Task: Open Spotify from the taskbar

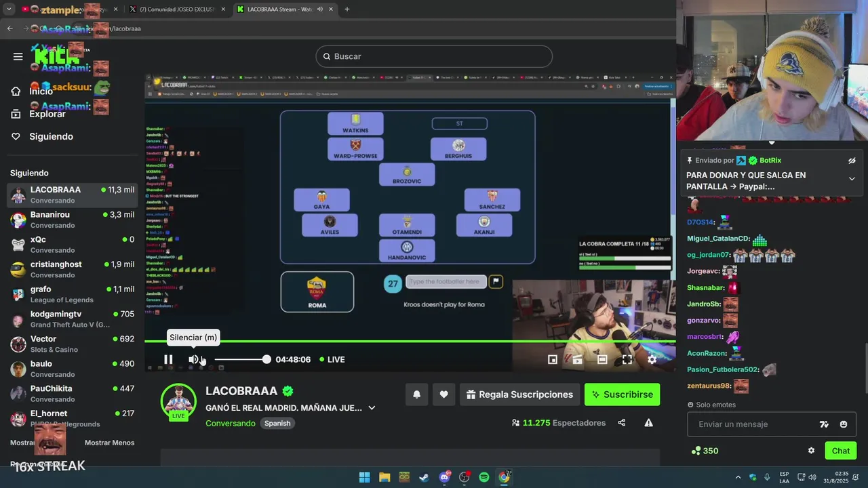Action: pyautogui.click(x=484, y=477)
